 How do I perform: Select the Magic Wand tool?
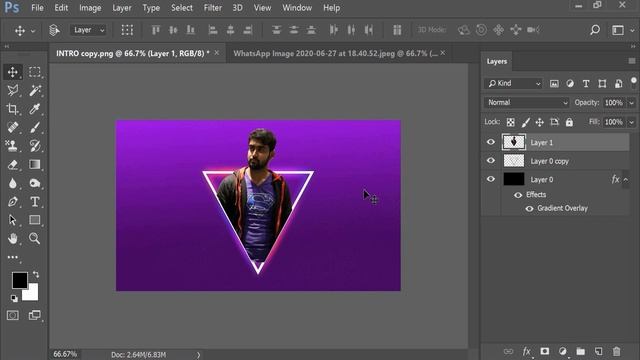click(35, 90)
